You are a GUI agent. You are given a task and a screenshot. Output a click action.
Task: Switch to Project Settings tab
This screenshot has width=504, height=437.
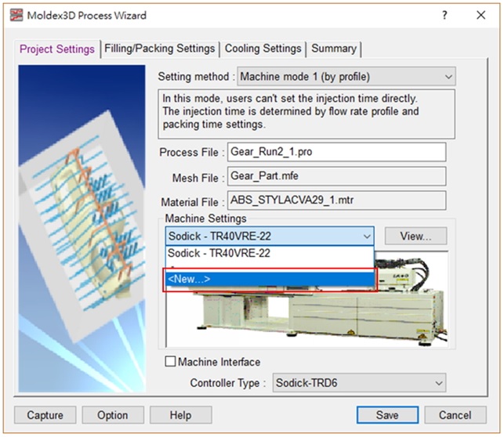coord(57,49)
